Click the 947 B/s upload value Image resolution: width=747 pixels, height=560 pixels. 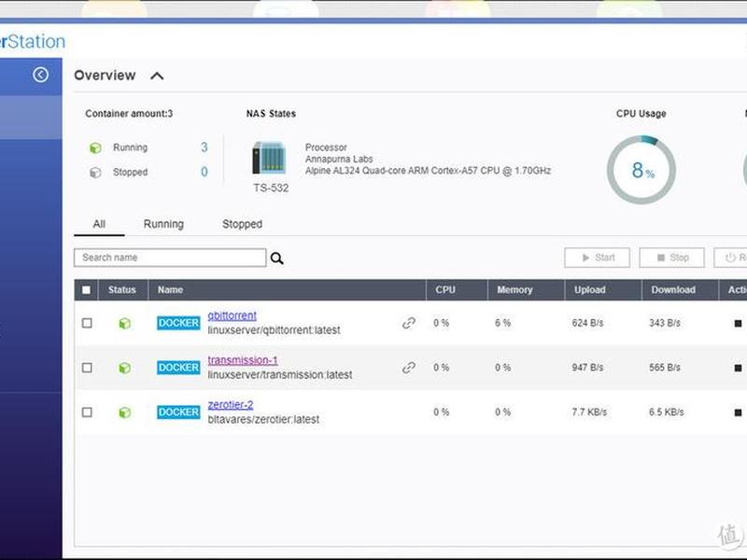pos(587,368)
